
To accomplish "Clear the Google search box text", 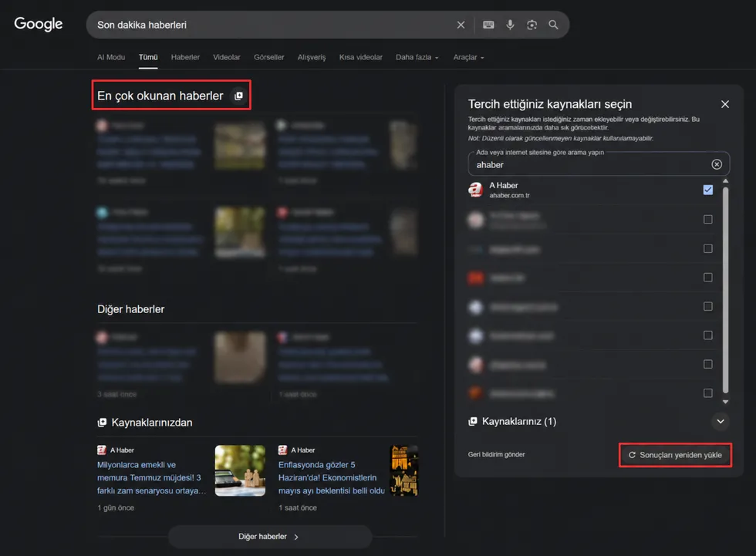I will pos(461,25).
